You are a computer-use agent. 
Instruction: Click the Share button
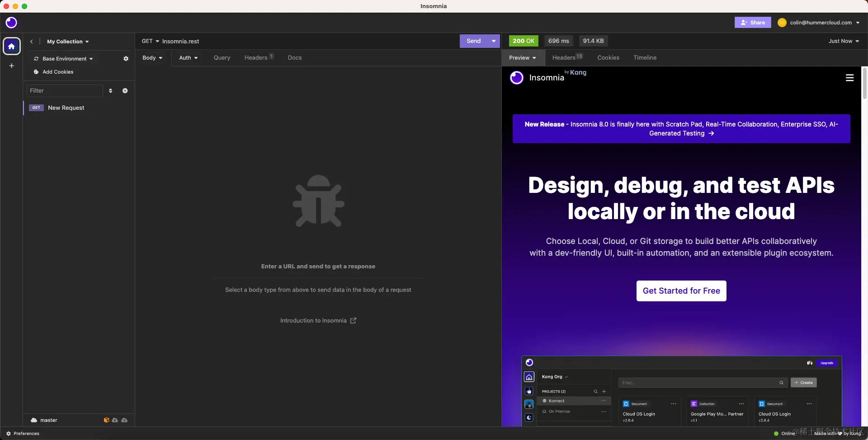pos(753,23)
